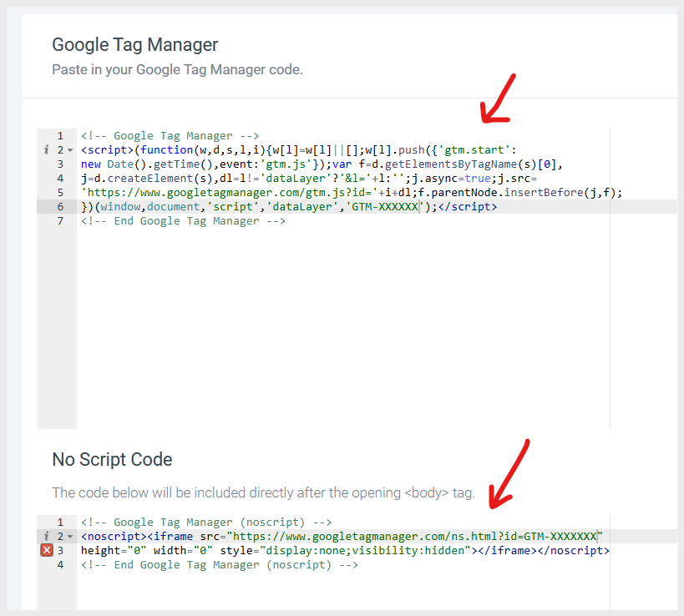Click the GTM-XXXXXX container ID in script code
Screen dimensions: 684x616
tap(385, 207)
